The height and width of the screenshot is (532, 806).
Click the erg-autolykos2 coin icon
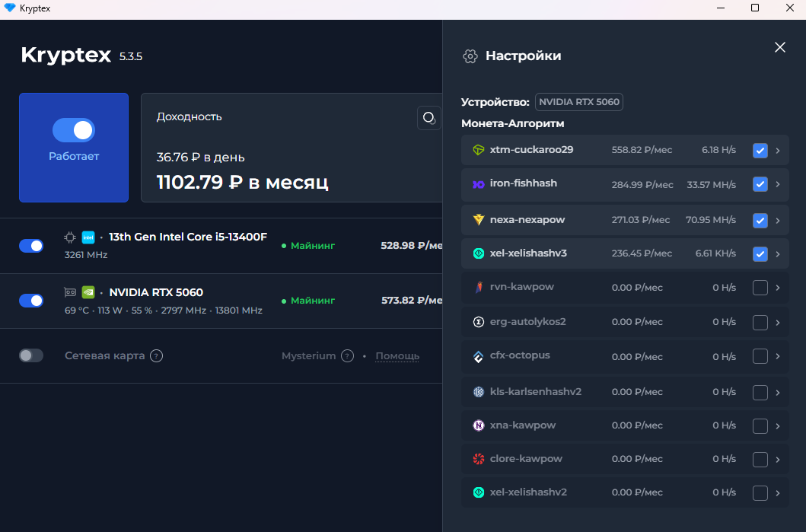point(479,322)
